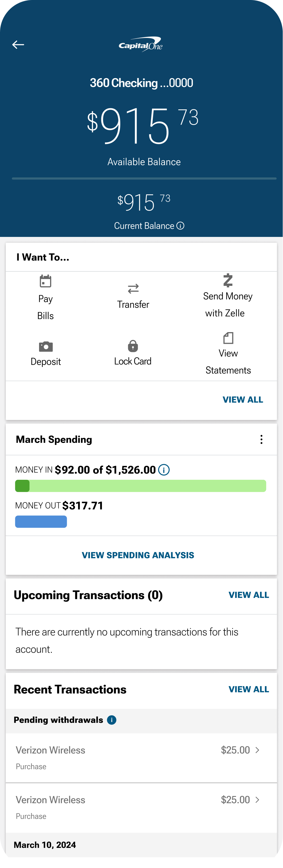The width and height of the screenshot is (283, 868).
Task: Tap the Transfer arrows icon
Action: tap(133, 289)
